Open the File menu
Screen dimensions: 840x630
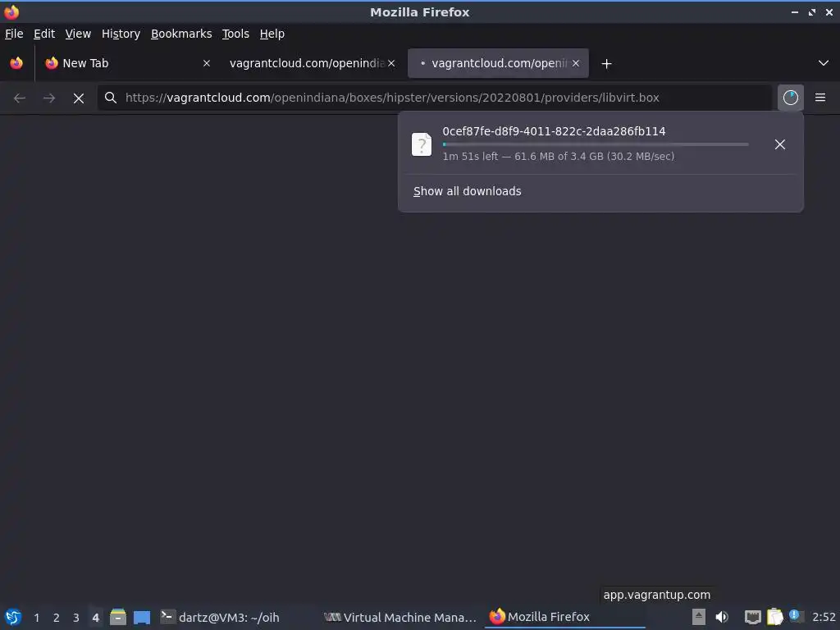[x=14, y=34]
